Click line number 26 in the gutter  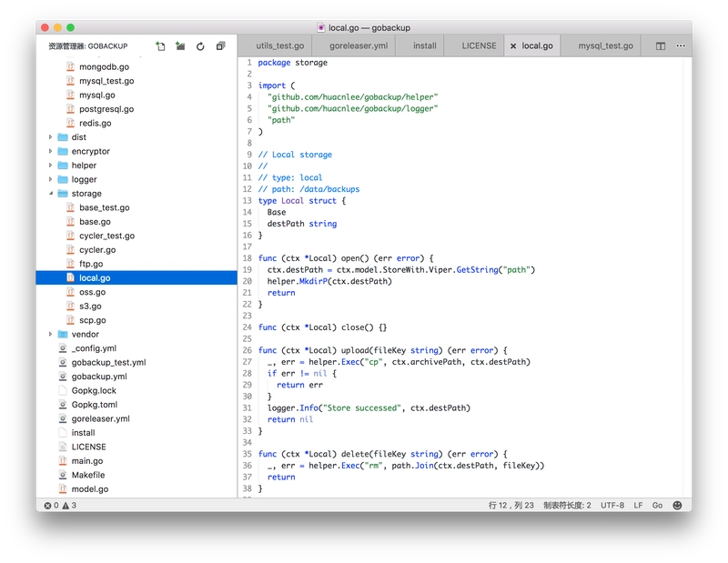(247, 350)
